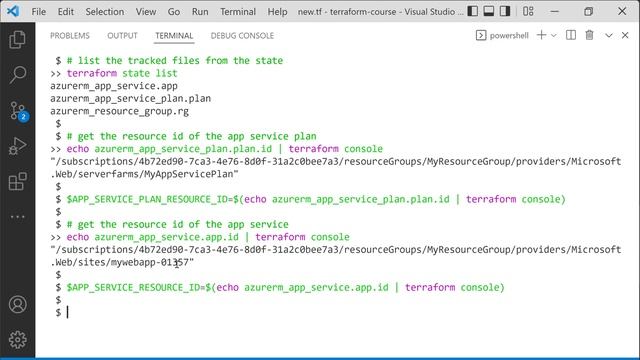Show additional views ellipsis
The height and width of the screenshot is (360, 640).
coord(18,217)
